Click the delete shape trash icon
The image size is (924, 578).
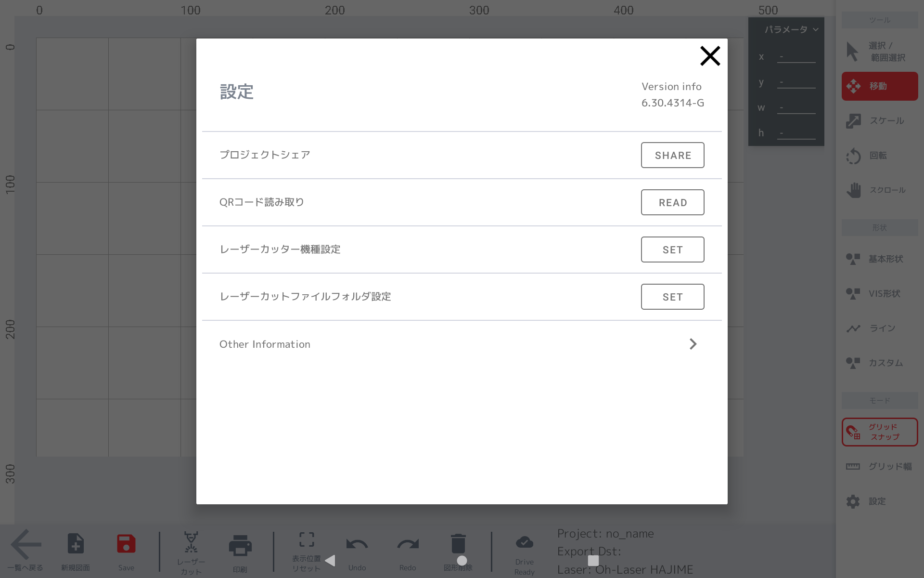point(458,544)
